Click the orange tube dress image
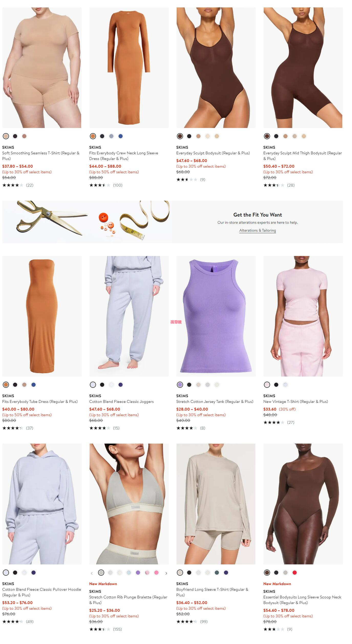352x644 pixels. pos(42,316)
